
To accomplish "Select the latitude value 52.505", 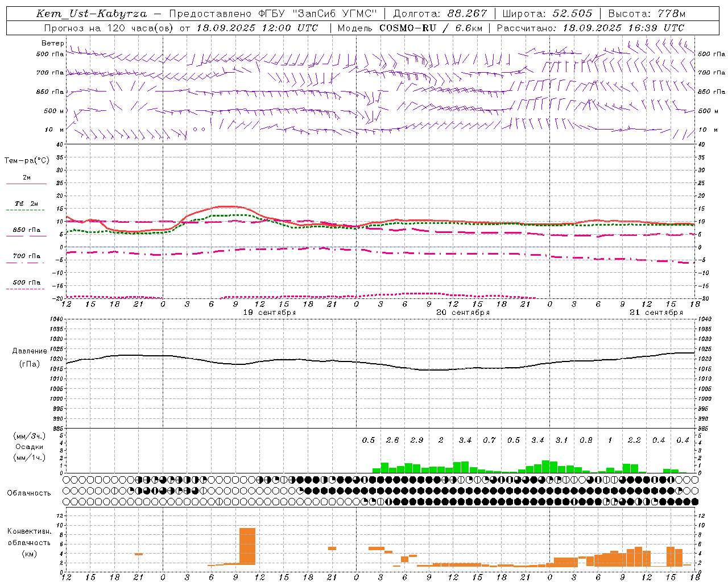I will point(572,14).
